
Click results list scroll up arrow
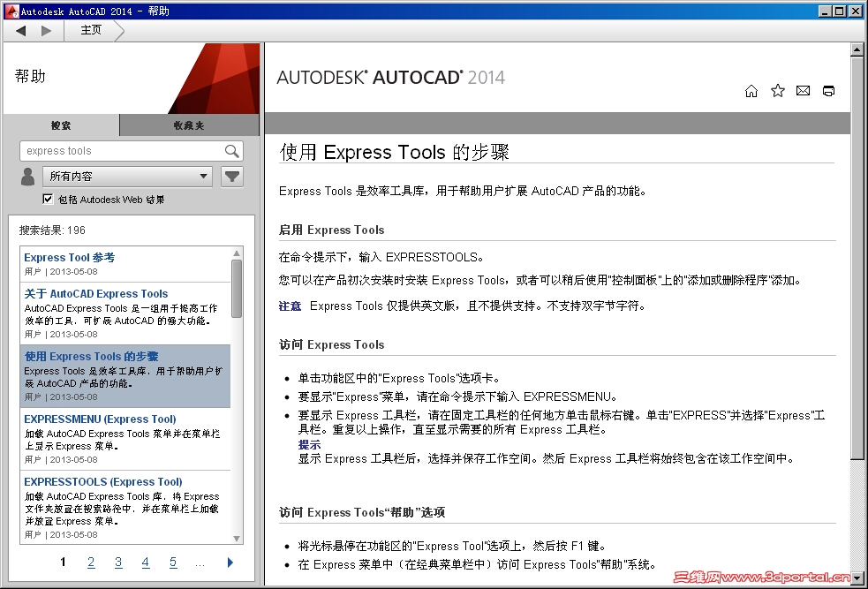(x=237, y=253)
